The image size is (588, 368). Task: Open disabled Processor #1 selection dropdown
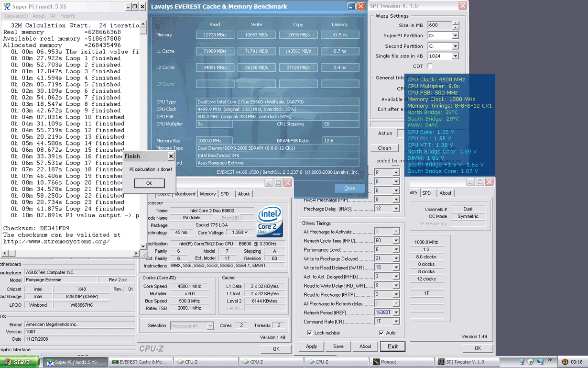click(192, 325)
